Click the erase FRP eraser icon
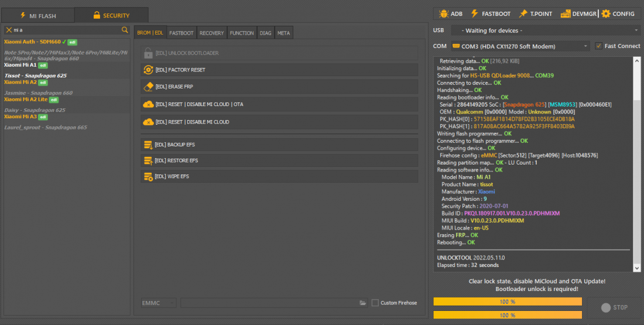 (148, 87)
